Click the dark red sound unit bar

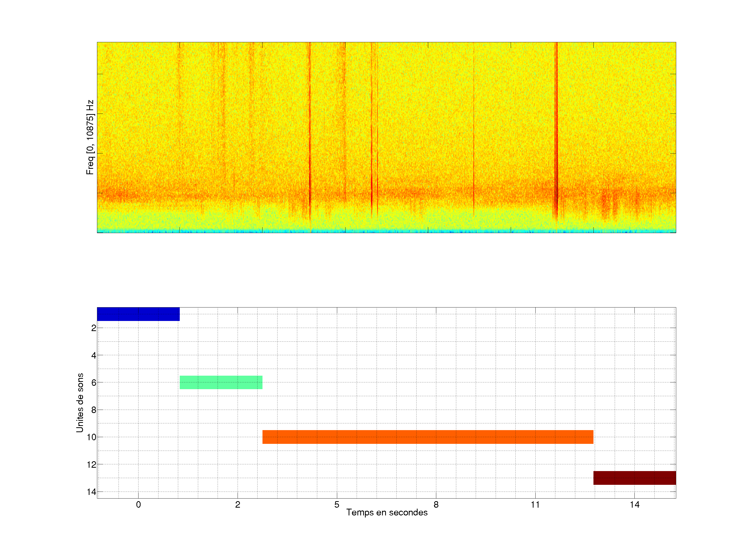[634, 478]
